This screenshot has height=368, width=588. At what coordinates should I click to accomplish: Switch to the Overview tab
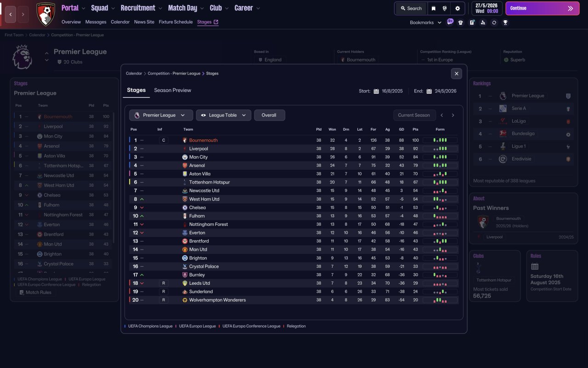(71, 22)
